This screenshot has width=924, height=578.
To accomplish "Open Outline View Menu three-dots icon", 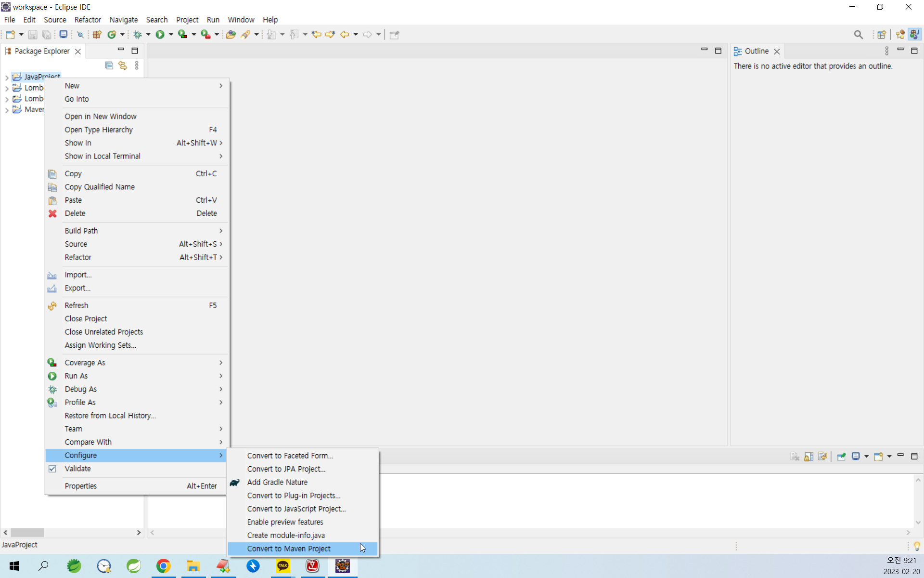I will tap(886, 51).
